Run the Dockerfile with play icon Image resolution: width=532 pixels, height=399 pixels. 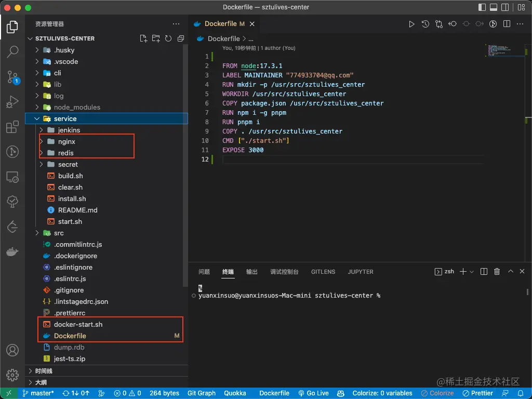click(x=411, y=24)
